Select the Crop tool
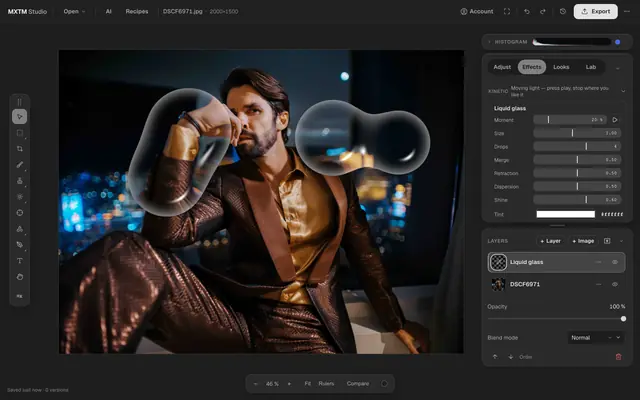Image resolution: width=640 pixels, height=400 pixels. point(20,149)
